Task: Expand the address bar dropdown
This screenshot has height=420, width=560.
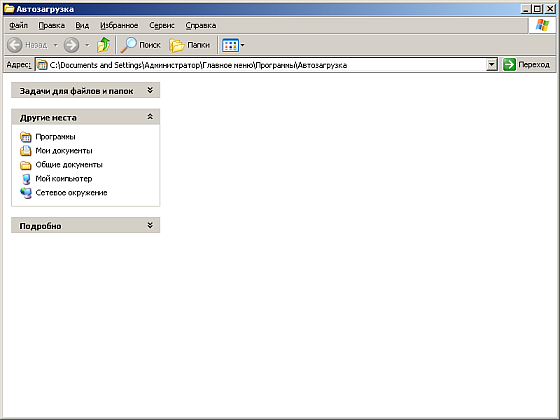Action: [x=492, y=65]
